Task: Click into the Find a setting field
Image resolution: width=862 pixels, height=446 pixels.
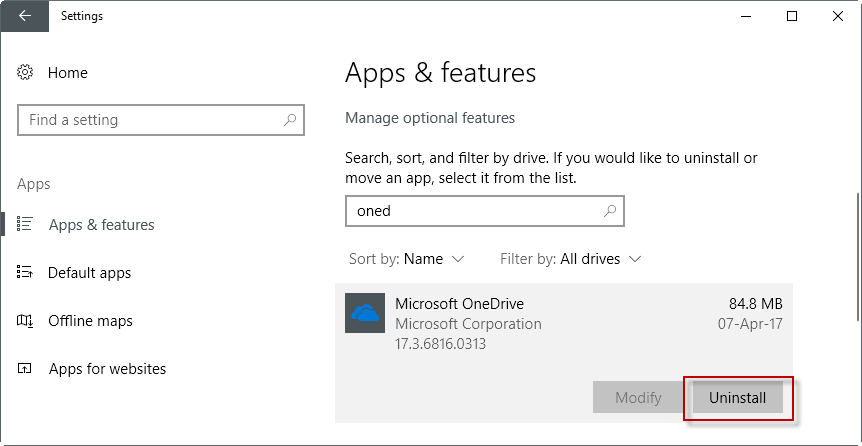Action: (161, 120)
